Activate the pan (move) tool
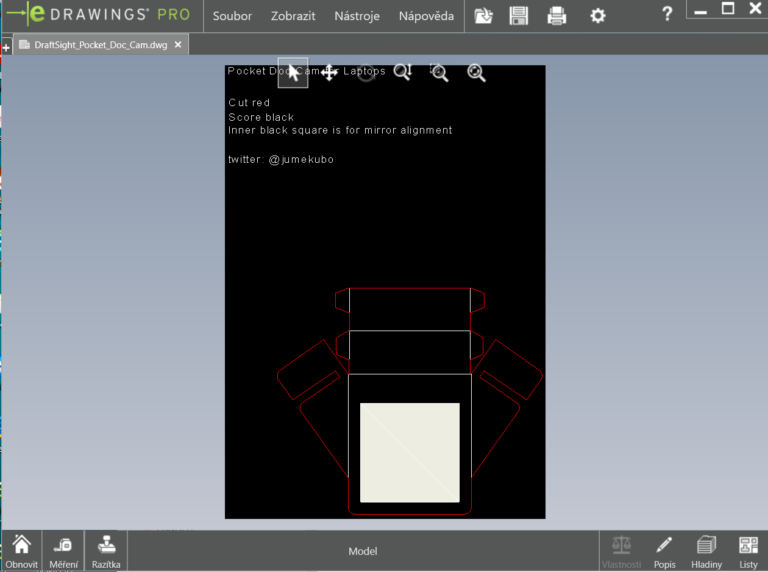This screenshot has height=572, width=768. click(329, 73)
